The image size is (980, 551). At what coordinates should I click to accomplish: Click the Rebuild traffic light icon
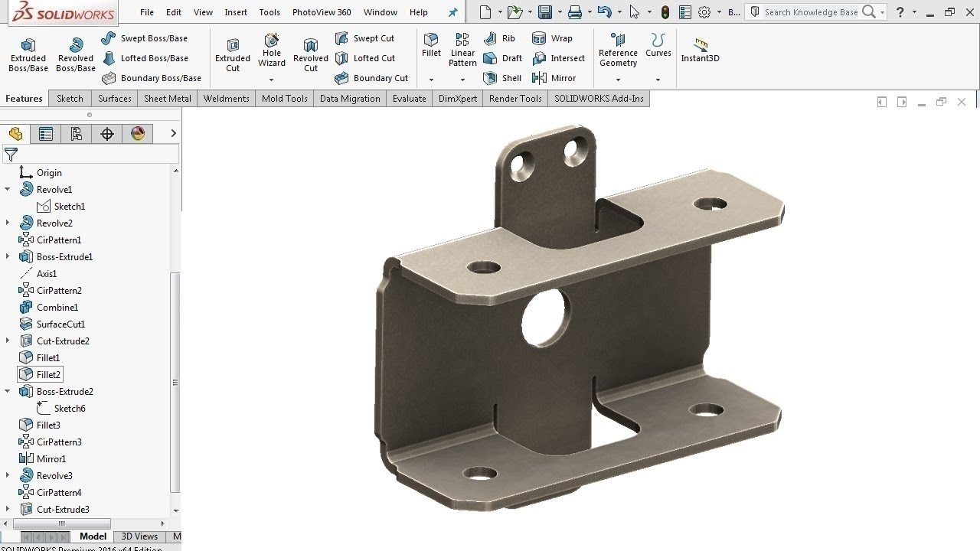click(665, 12)
